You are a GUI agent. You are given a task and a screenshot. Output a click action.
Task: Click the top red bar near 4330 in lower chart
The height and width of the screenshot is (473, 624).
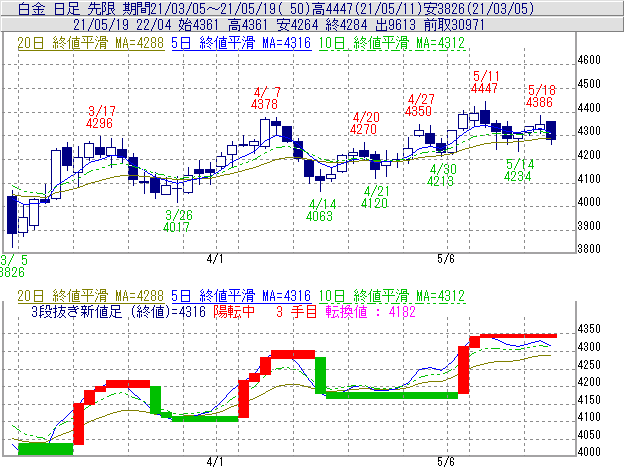coord(519,336)
